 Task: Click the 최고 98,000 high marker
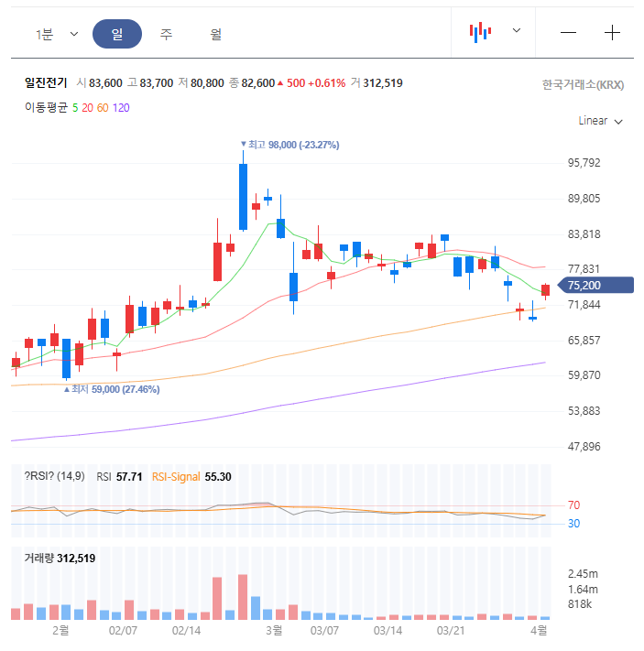pyautogui.click(x=290, y=145)
